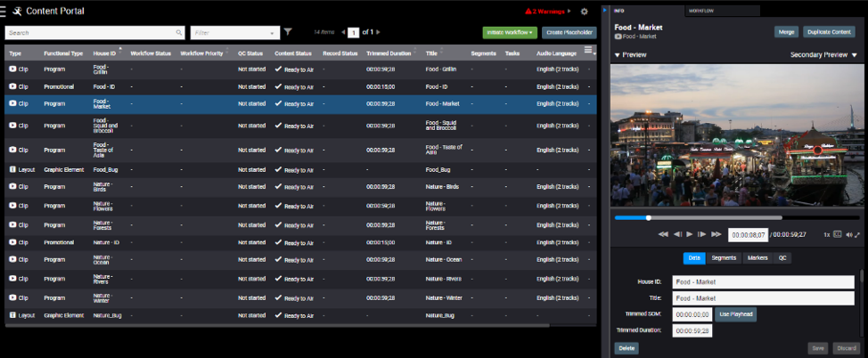
Task: Step forward one frame
Action: tap(702, 234)
